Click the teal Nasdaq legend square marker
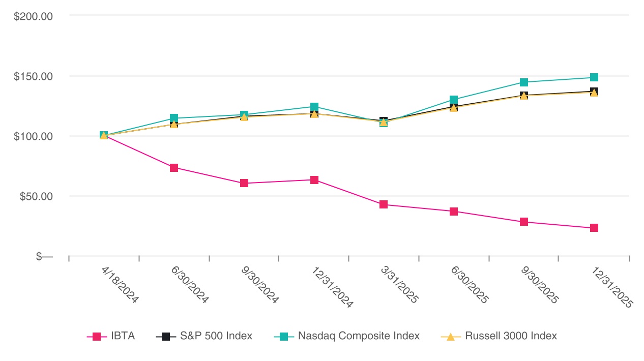Viewport: 644px width, 361px height. point(284,337)
